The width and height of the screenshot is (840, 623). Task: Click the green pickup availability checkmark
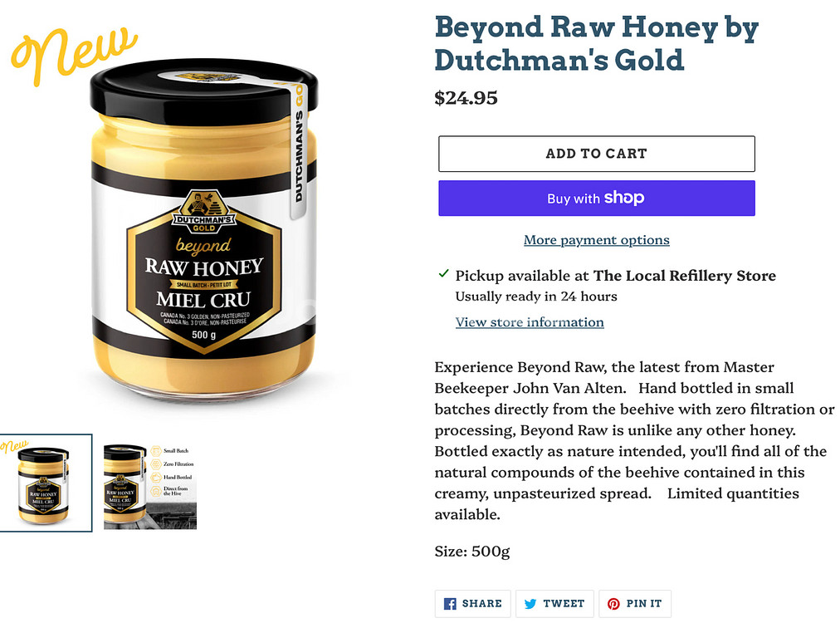[443, 274]
